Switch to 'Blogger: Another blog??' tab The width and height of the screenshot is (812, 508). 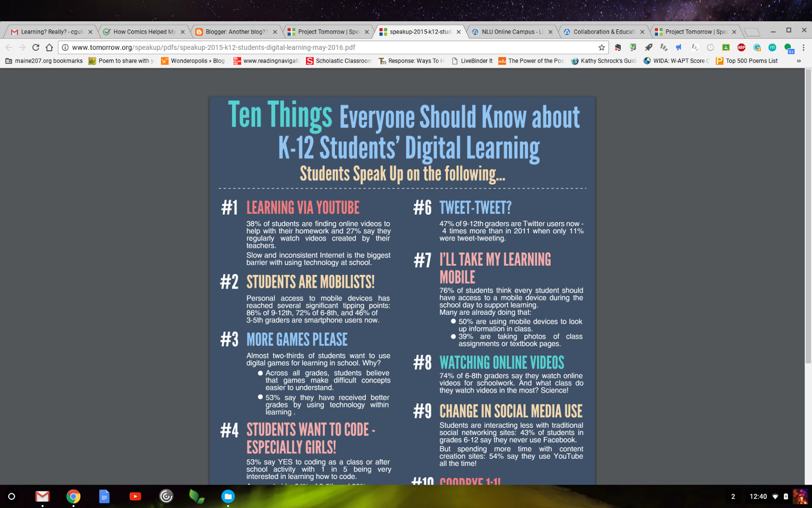[x=235, y=31]
